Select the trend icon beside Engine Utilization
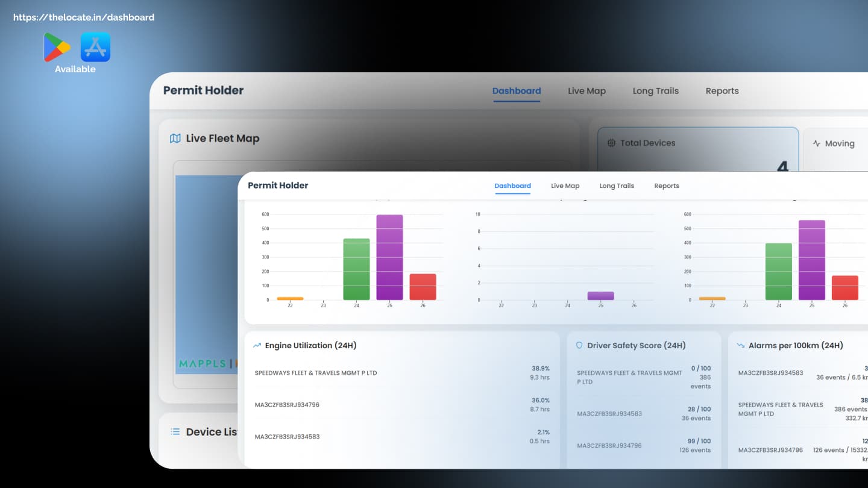Viewport: 868px width, 488px height. (x=257, y=345)
